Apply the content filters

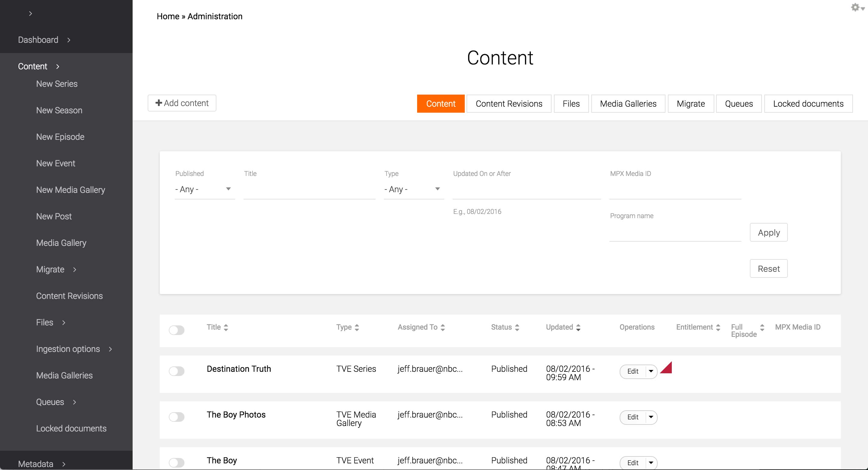[x=769, y=233]
